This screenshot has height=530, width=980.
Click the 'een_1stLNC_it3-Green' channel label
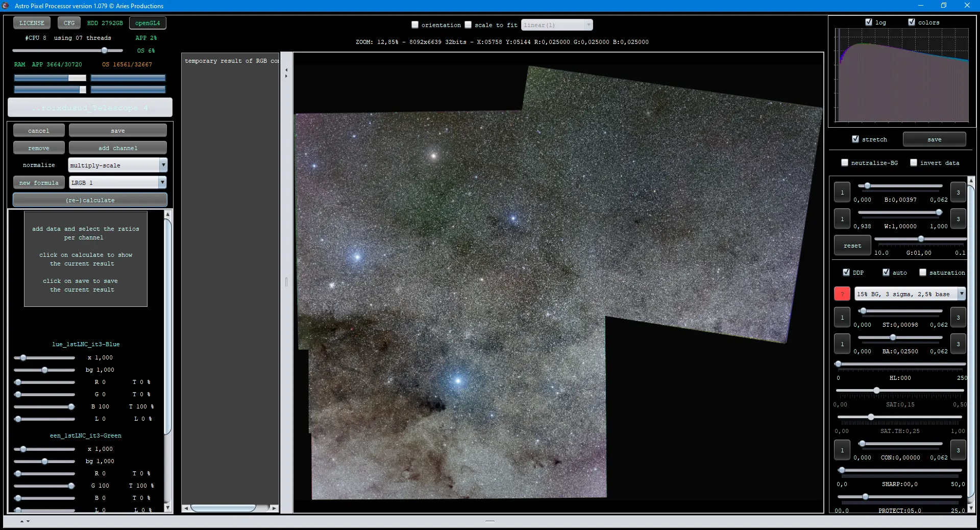pyautogui.click(x=86, y=436)
